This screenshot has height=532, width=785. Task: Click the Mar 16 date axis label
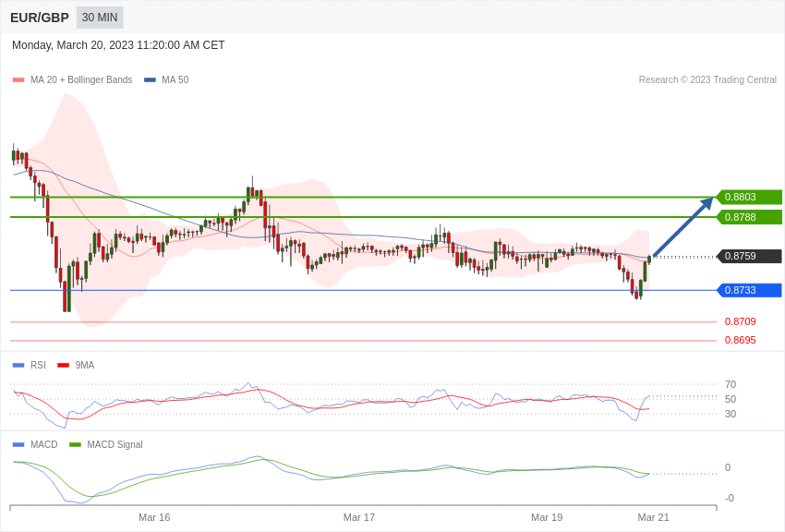point(154,517)
